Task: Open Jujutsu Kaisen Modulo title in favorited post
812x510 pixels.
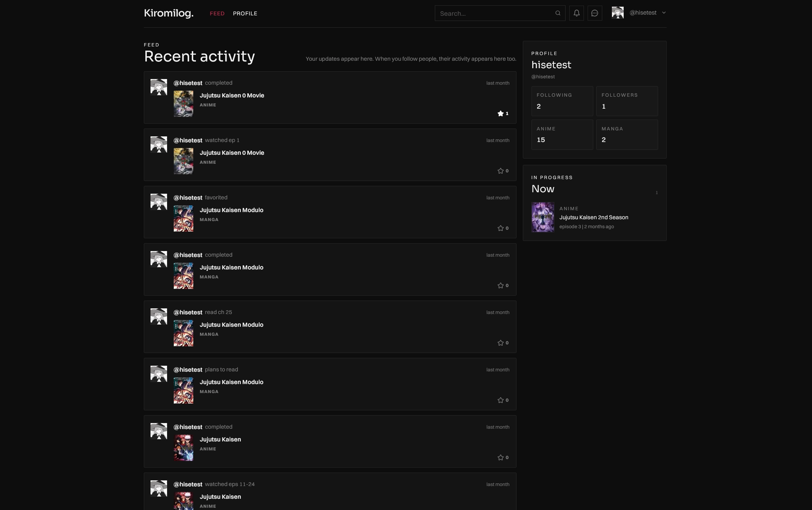Action: click(231, 210)
